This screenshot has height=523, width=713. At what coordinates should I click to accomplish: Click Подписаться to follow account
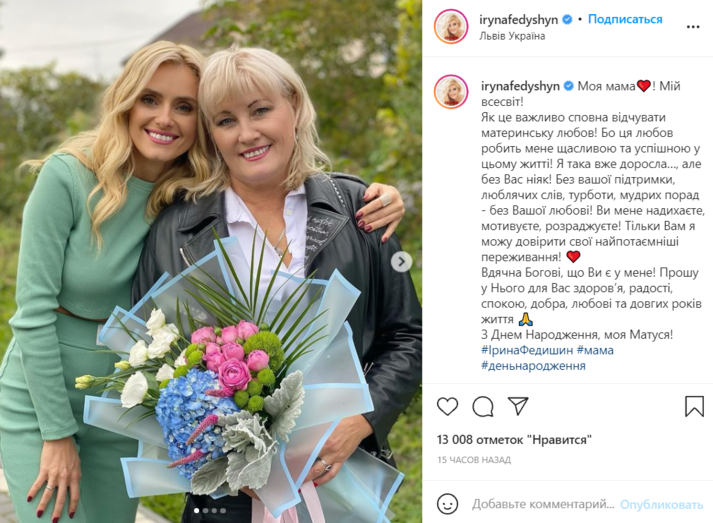pyautogui.click(x=625, y=19)
